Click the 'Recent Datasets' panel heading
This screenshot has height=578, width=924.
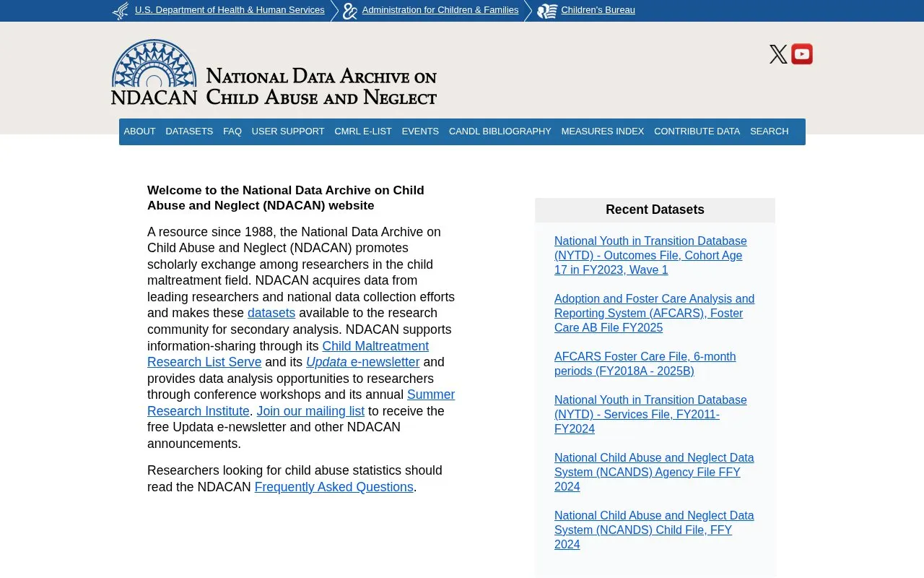click(655, 210)
